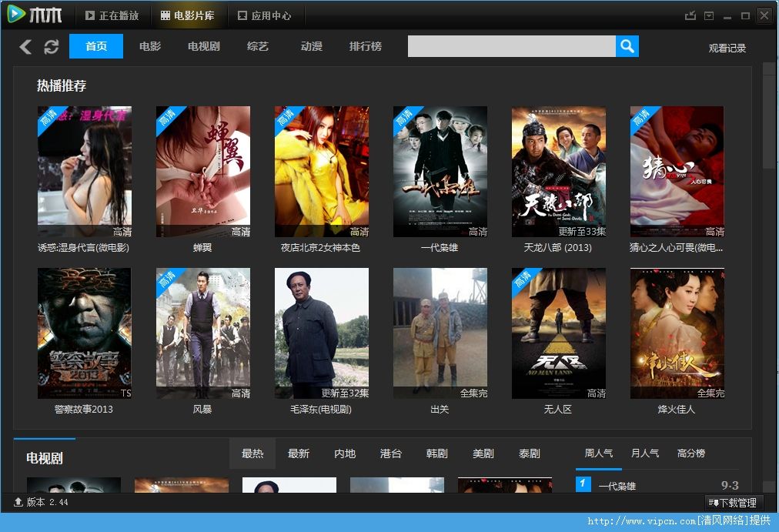Screen dimensions: 779x532
Task: Open 毛泽东(电视剧) poster
Action: tap(322, 333)
